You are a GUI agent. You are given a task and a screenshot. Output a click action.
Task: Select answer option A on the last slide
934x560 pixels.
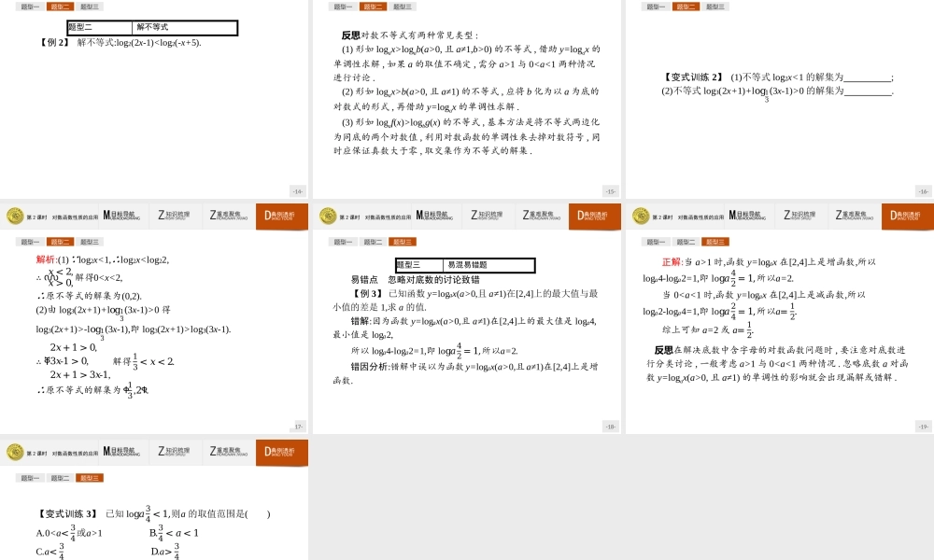(x=68, y=533)
